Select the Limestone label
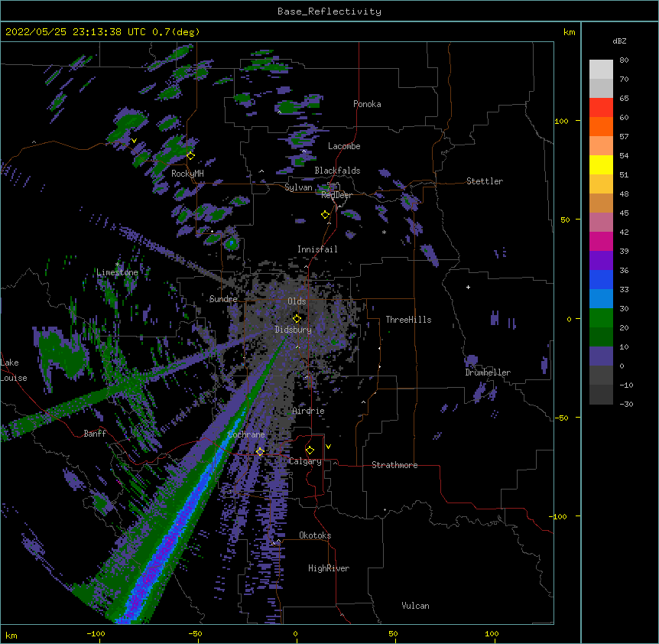Screen dimensions: 659x644 (x=117, y=272)
